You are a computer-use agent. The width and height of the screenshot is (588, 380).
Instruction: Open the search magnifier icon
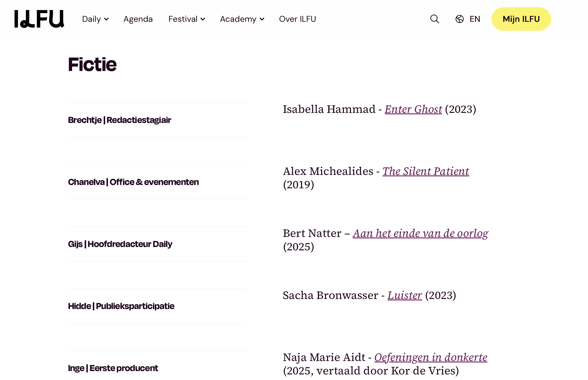tap(435, 19)
